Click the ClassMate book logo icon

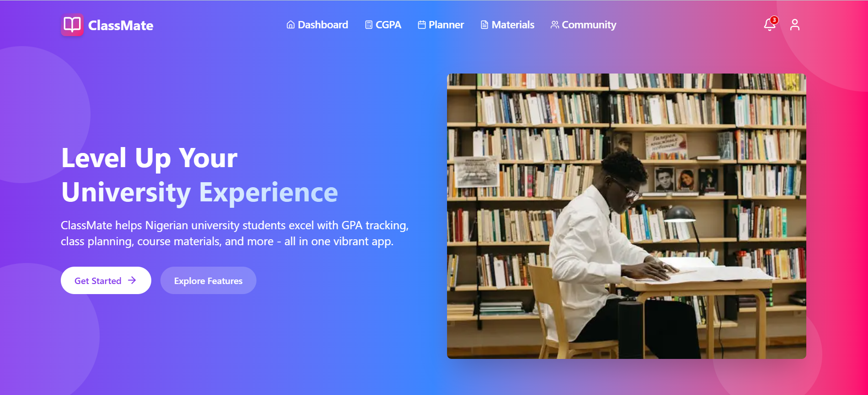(x=72, y=25)
